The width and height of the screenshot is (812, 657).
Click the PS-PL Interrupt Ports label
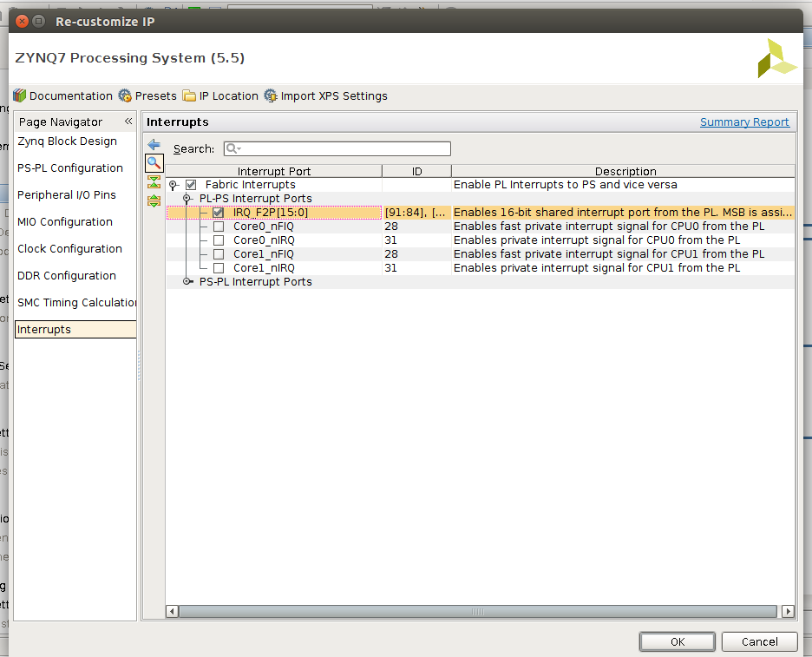256,282
